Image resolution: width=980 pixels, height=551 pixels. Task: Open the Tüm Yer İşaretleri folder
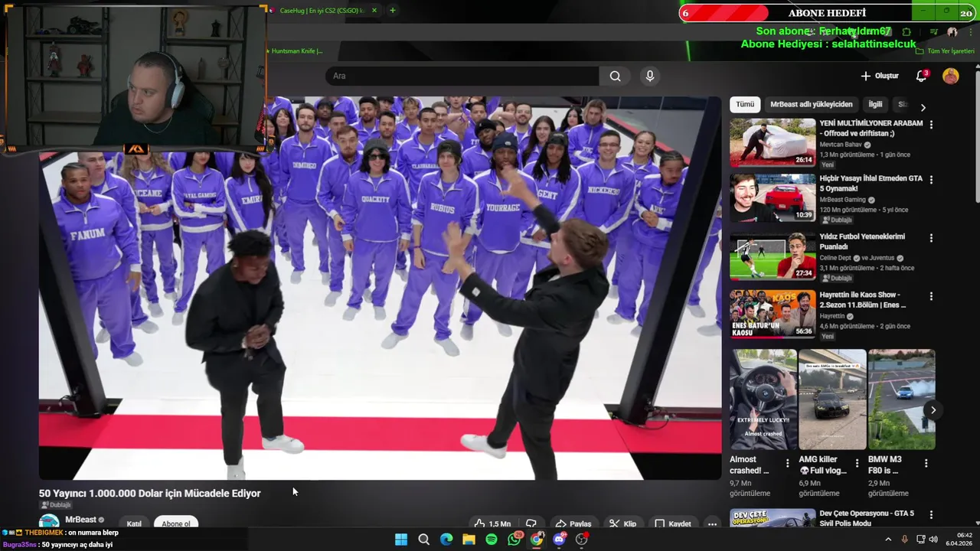(945, 51)
